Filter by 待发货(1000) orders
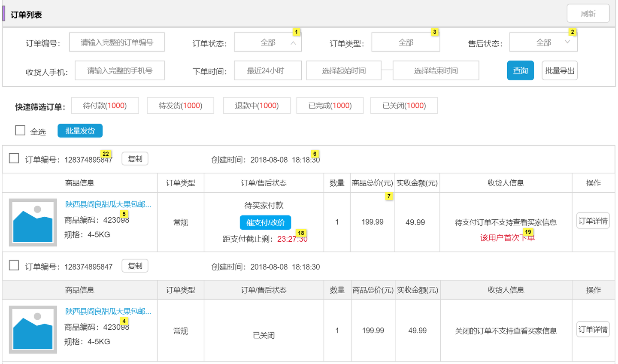The image size is (618, 364). pyautogui.click(x=180, y=105)
